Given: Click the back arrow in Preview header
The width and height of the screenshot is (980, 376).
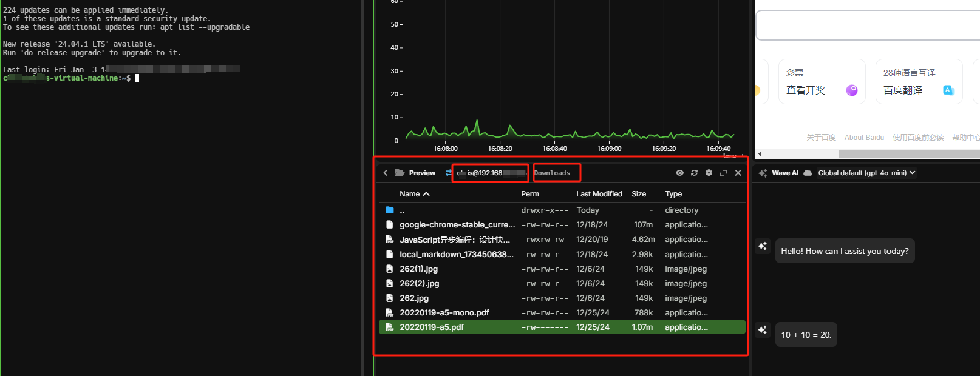Looking at the screenshot, I should click(x=386, y=173).
